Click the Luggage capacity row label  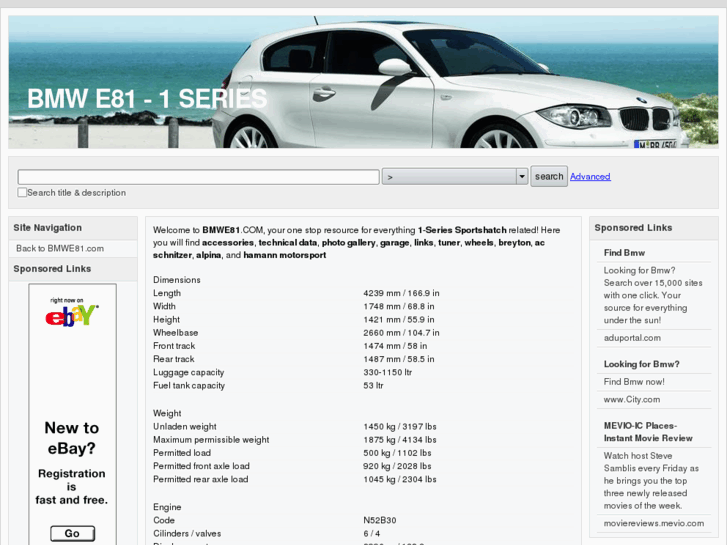pos(189,372)
